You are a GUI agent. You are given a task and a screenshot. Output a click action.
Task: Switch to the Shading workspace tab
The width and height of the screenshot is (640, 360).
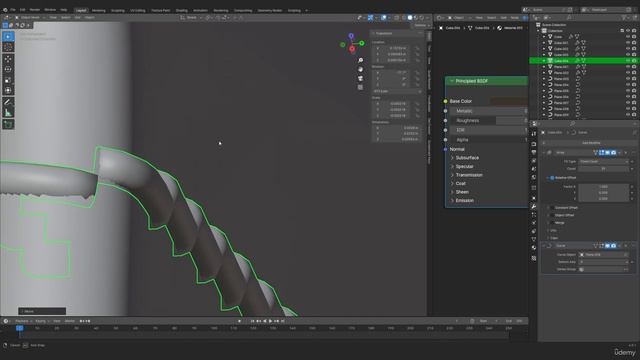tap(182, 10)
